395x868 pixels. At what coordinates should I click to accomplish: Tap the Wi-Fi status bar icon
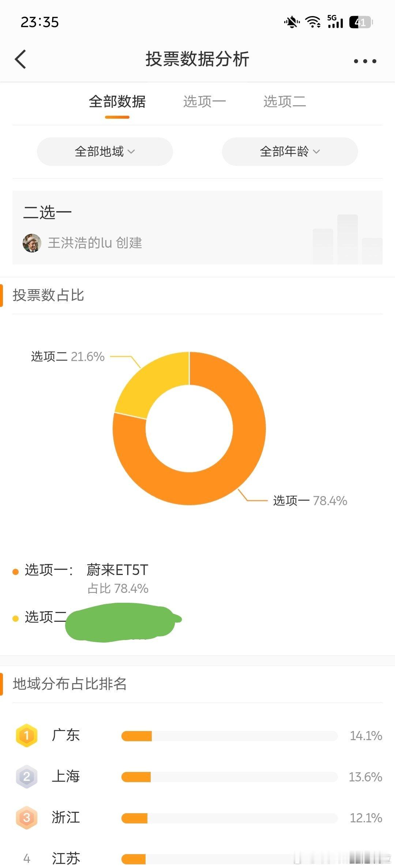(313, 22)
